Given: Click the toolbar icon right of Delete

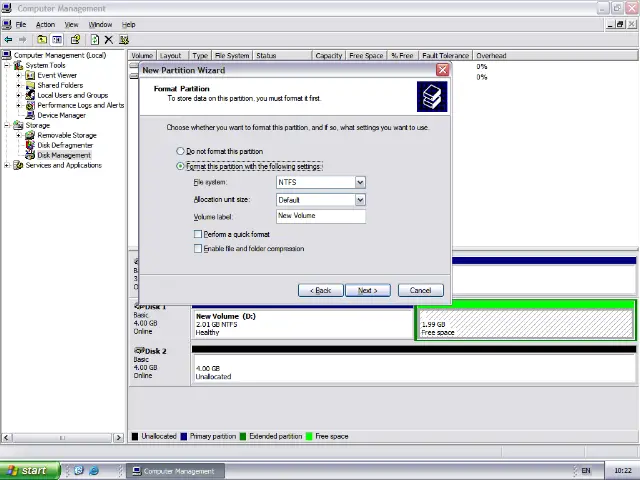Looking at the screenshot, I should (124, 40).
